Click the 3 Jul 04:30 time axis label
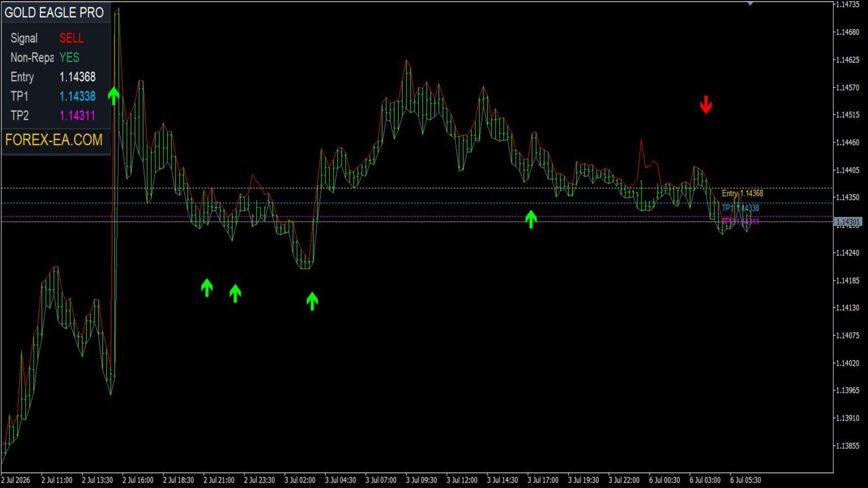 (340, 480)
